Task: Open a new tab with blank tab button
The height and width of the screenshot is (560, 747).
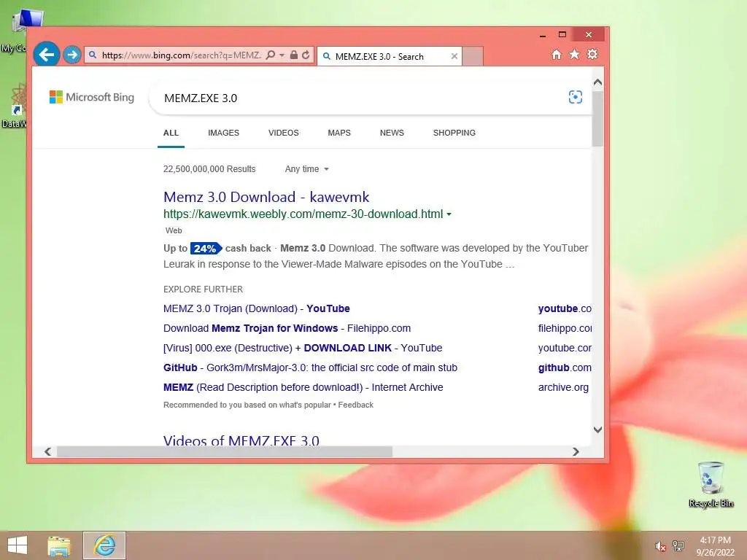Action: [x=473, y=56]
